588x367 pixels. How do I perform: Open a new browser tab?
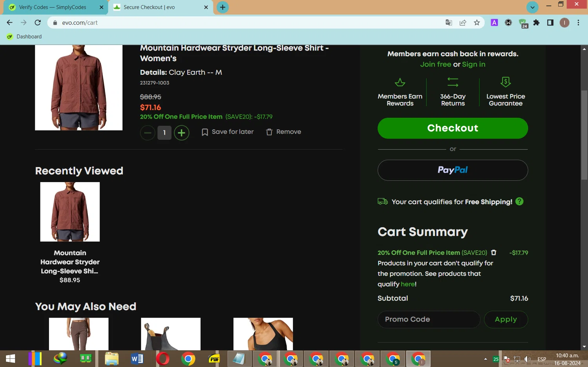click(x=222, y=7)
